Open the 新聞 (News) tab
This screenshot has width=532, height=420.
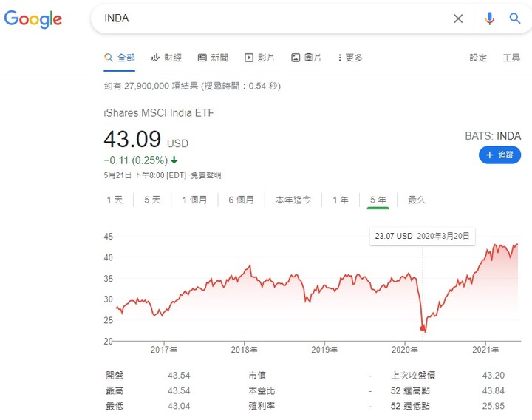[x=213, y=58]
